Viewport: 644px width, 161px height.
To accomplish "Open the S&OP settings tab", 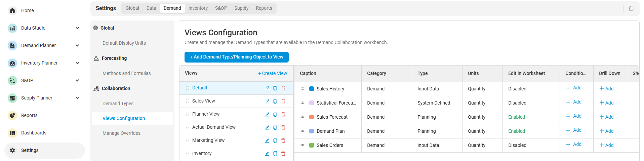I will pos(221,8).
